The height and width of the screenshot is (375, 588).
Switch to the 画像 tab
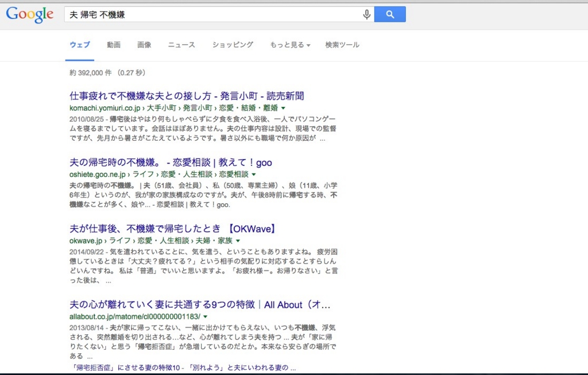point(144,45)
